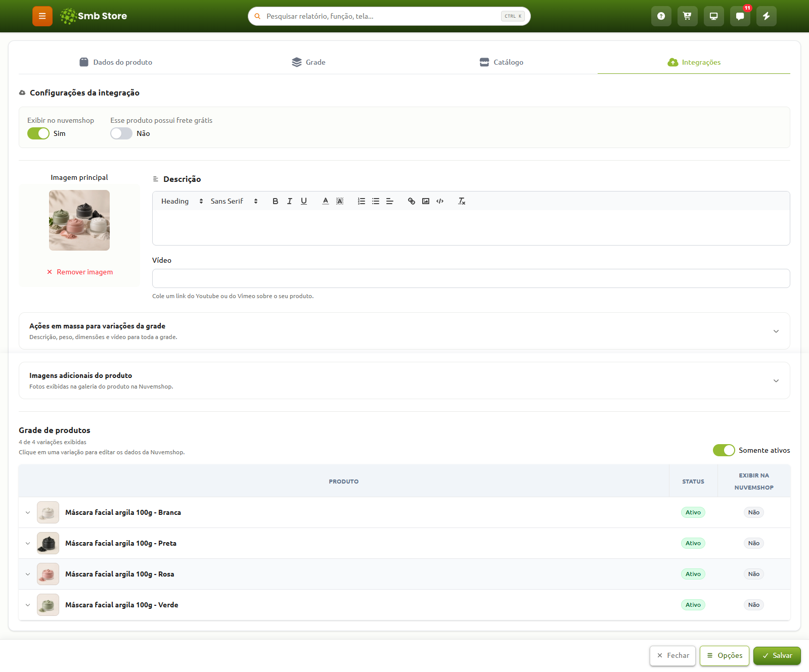Open the monitor screen icon in header

[x=713, y=16]
